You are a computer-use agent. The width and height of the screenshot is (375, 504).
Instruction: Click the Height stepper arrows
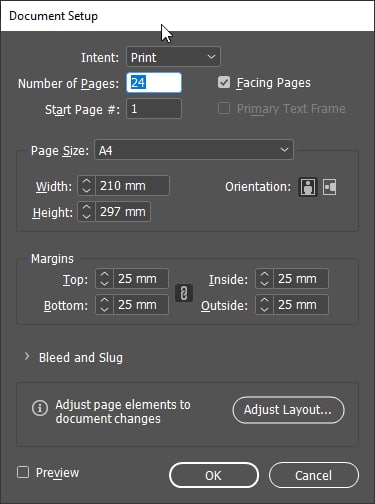click(86, 212)
